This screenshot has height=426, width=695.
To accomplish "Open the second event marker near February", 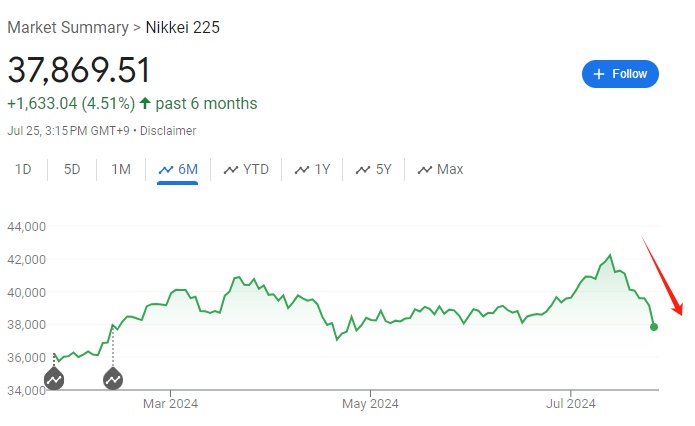I will [113, 379].
